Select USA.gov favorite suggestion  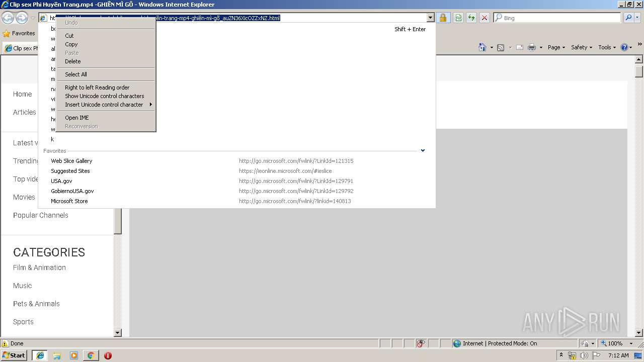tap(236, 181)
